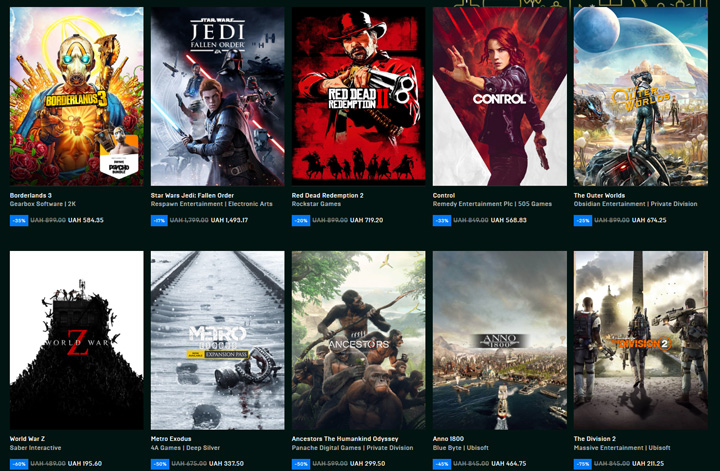Click the 'UAH 337.50' sale price

226,464
